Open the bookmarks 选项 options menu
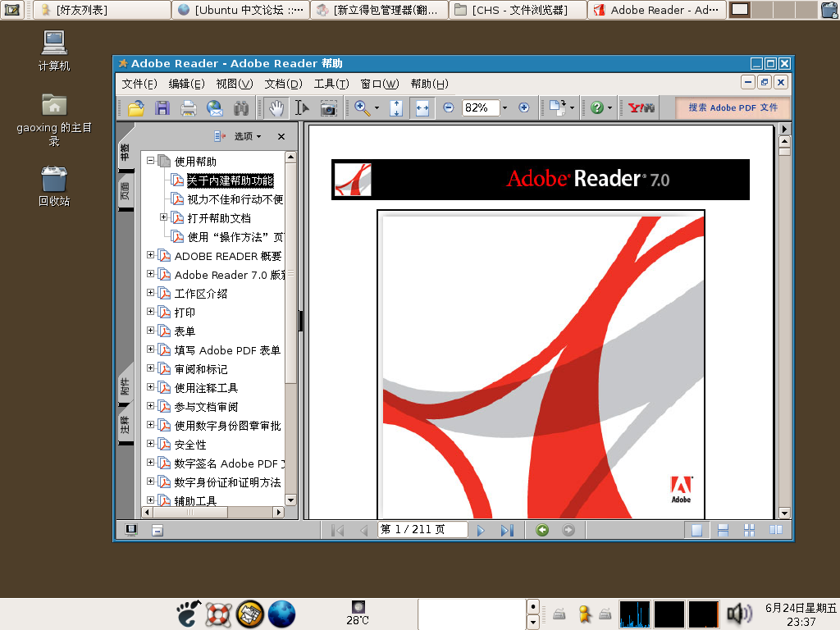The image size is (840, 630). point(248,137)
